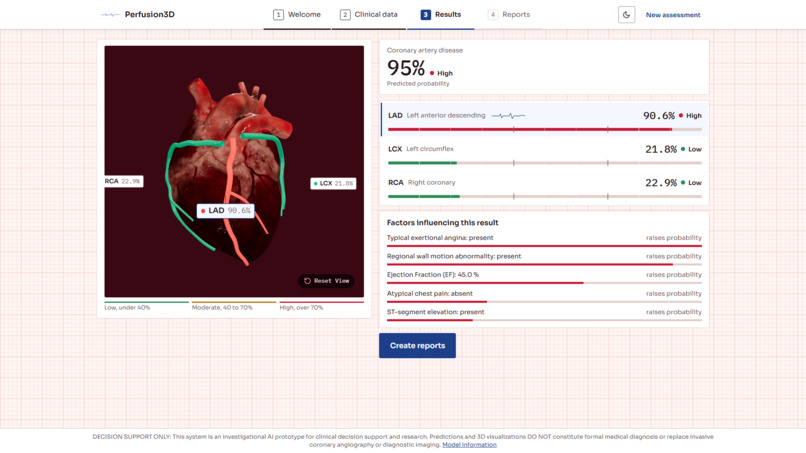Click the Factors influencing this result heading
This screenshot has height=453, width=806.
tap(443, 223)
